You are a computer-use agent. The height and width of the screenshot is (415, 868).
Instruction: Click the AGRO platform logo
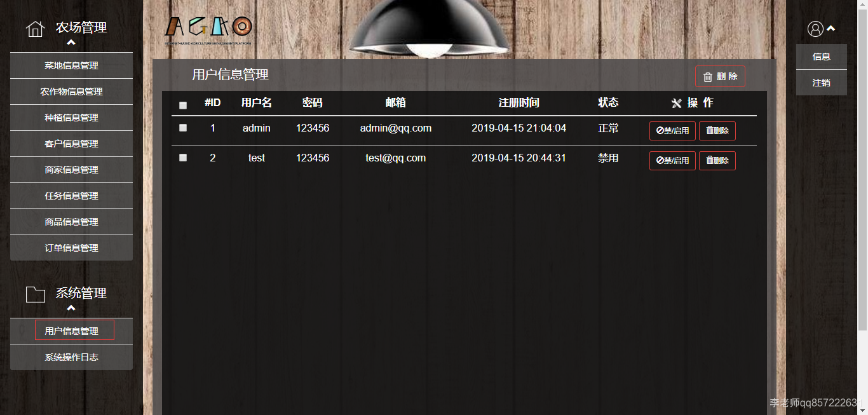point(208,30)
